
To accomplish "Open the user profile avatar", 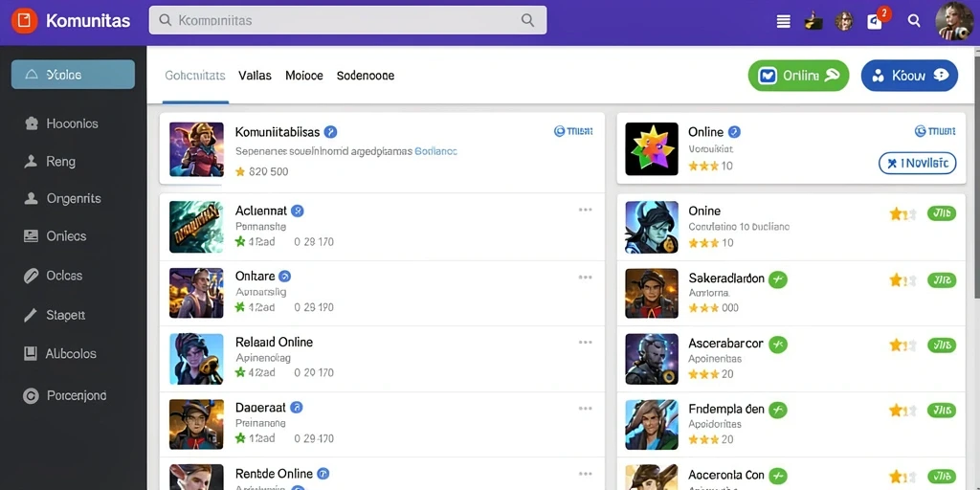I will [954, 21].
